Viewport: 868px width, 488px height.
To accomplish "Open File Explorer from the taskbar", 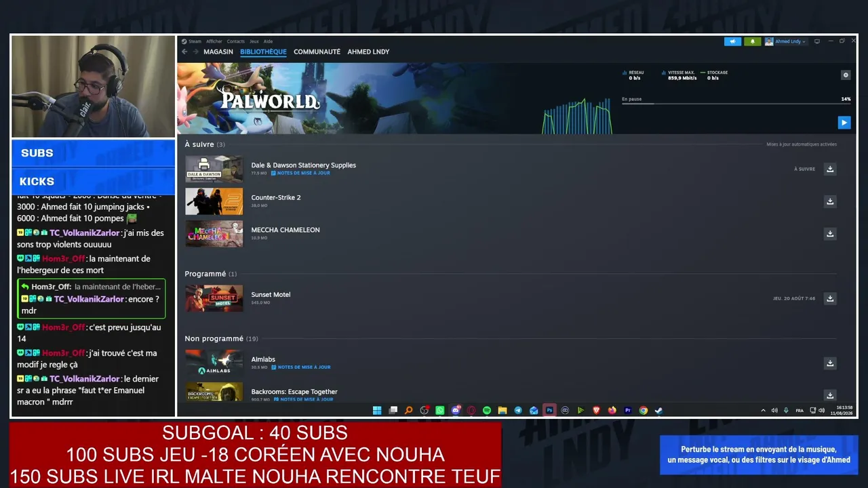I will tap(502, 410).
